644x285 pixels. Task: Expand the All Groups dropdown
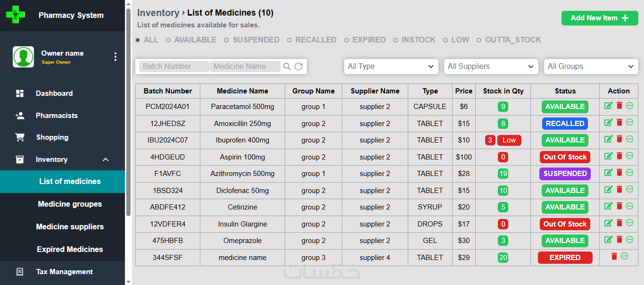click(591, 67)
